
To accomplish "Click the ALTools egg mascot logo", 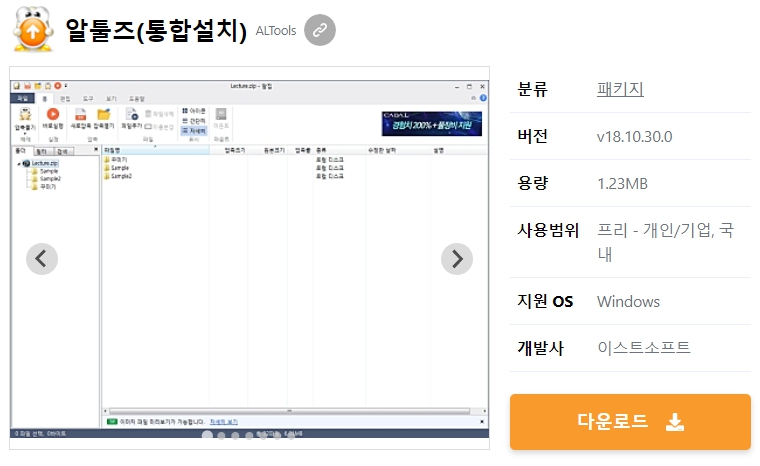I will tap(32, 29).
